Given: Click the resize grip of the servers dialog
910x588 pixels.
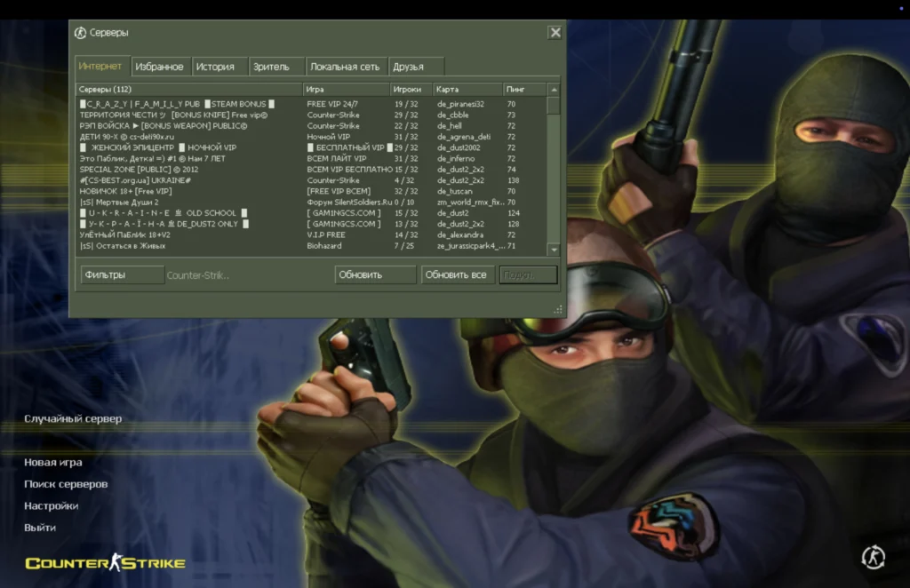Looking at the screenshot, I should (558, 309).
